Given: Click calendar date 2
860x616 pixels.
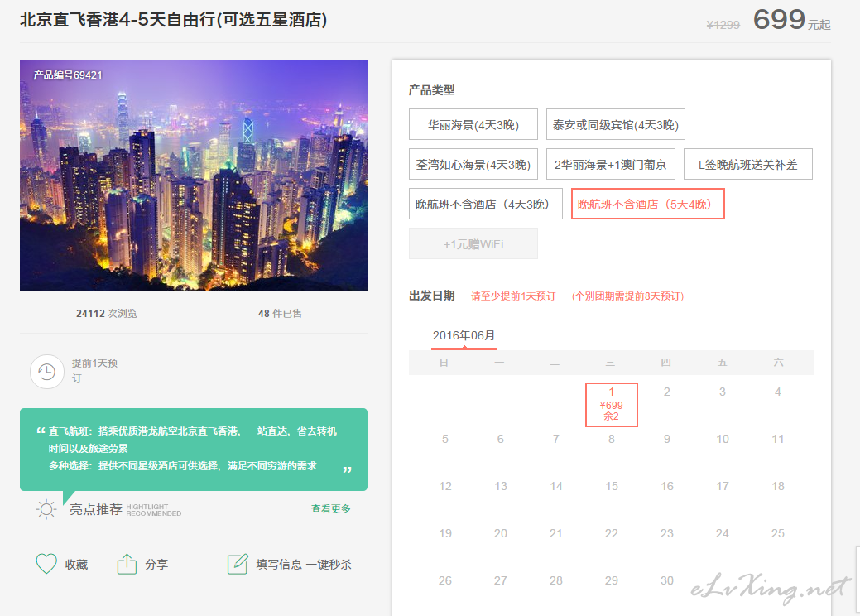Looking at the screenshot, I should [x=666, y=392].
